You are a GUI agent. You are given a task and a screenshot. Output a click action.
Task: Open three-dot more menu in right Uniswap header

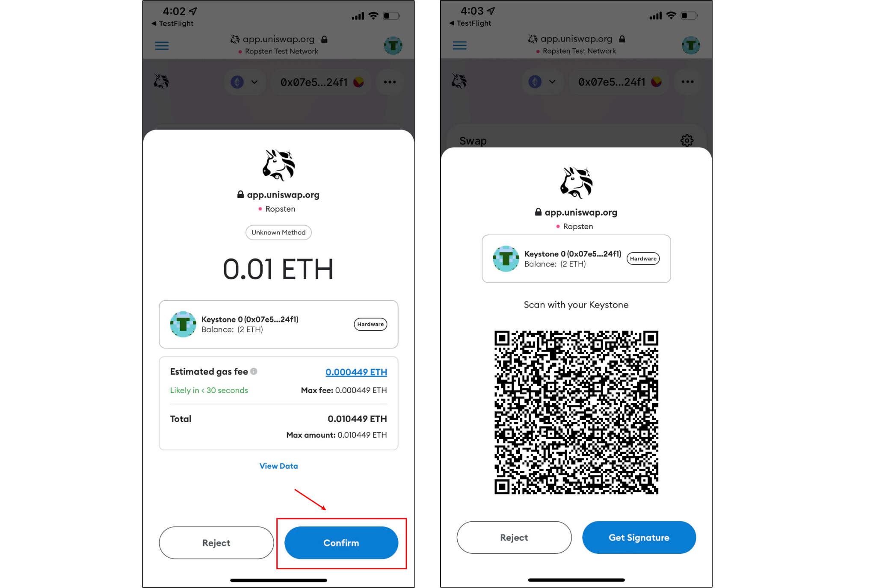coord(687,81)
